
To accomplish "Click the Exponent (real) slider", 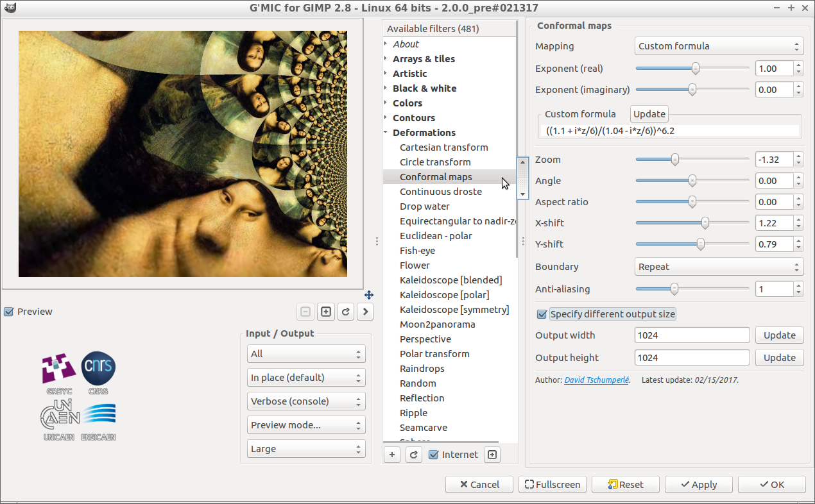I will tap(692, 69).
